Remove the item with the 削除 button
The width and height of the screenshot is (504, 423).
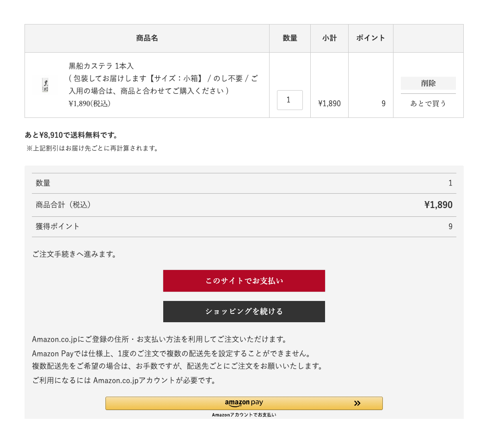pos(428,83)
